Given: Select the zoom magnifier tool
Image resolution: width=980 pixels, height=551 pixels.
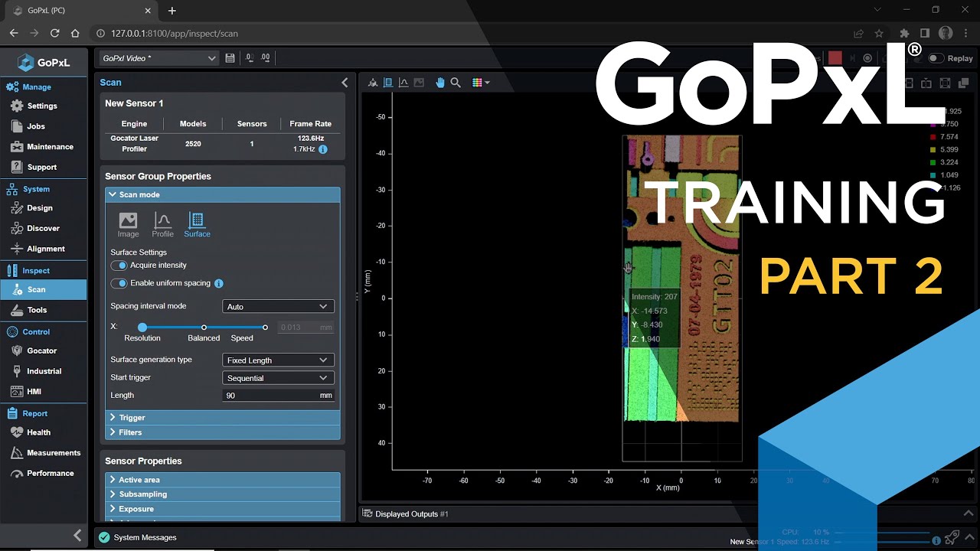Looking at the screenshot, I should click(456, 83).
